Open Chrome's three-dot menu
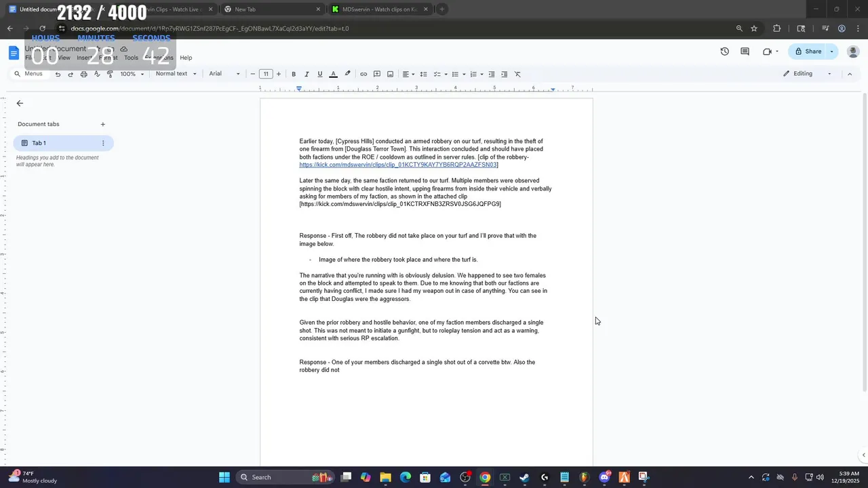Viewport: 868px width, 488px height. click(859, 28)
